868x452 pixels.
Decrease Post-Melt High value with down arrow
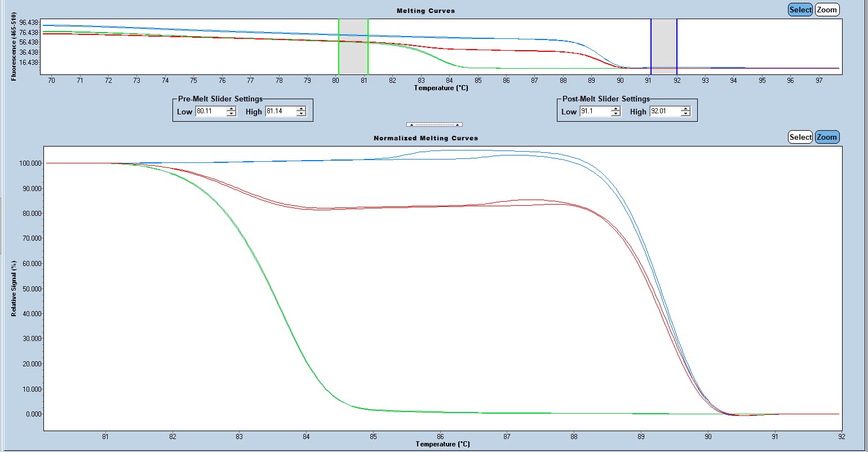(685, 114)
